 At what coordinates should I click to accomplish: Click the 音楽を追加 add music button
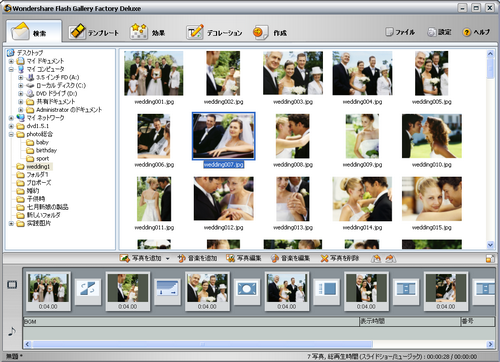tap(197, 258)
